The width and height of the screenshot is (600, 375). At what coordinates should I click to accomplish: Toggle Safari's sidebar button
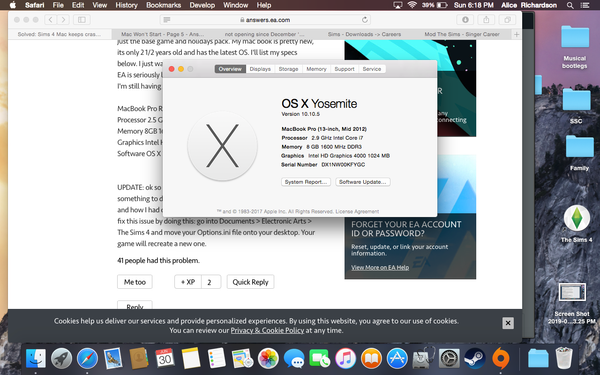82,20
